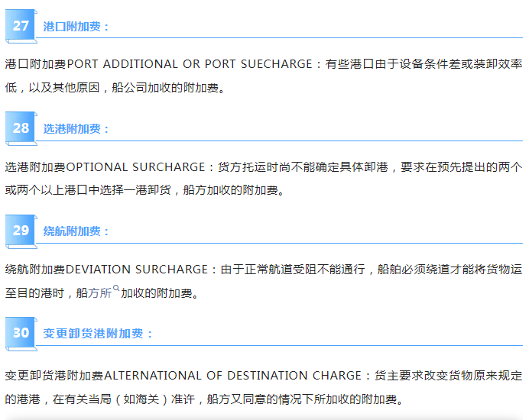Viewport: 529px width, 420px height.
Task: Click the number 29 badge icon
Action: (x=21, y=231)
